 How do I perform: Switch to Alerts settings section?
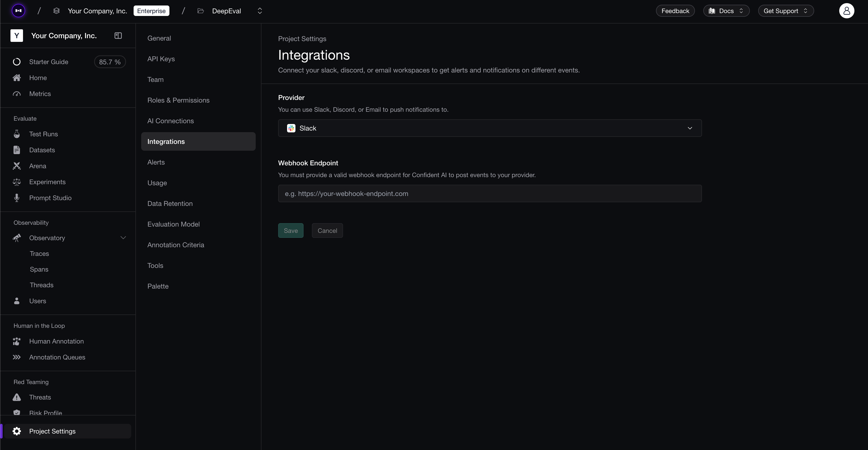pos(156,162)
